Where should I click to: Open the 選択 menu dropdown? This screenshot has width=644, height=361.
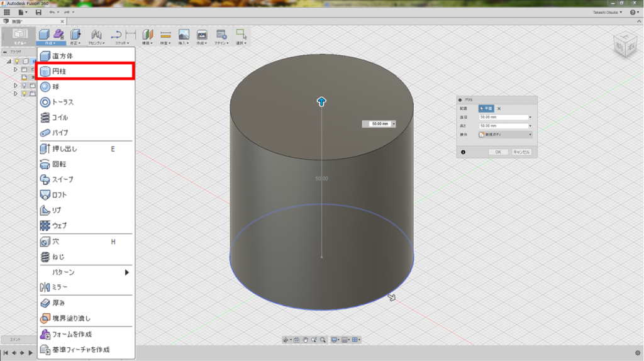point(241,43)
